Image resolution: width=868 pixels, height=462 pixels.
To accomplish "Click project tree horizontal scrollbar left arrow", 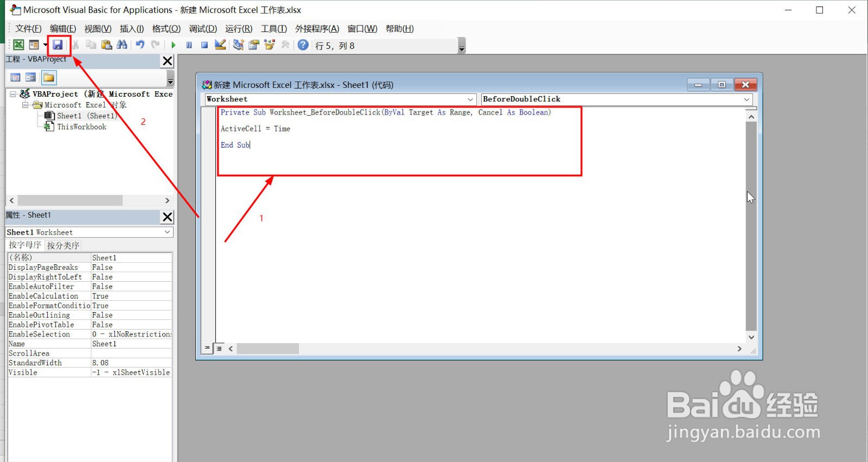I will (12, 200).
